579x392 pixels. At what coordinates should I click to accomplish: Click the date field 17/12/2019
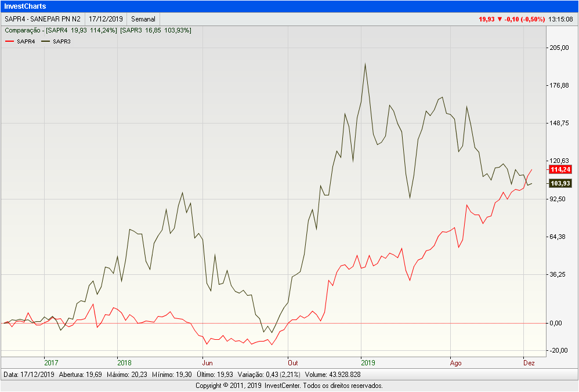106,19
